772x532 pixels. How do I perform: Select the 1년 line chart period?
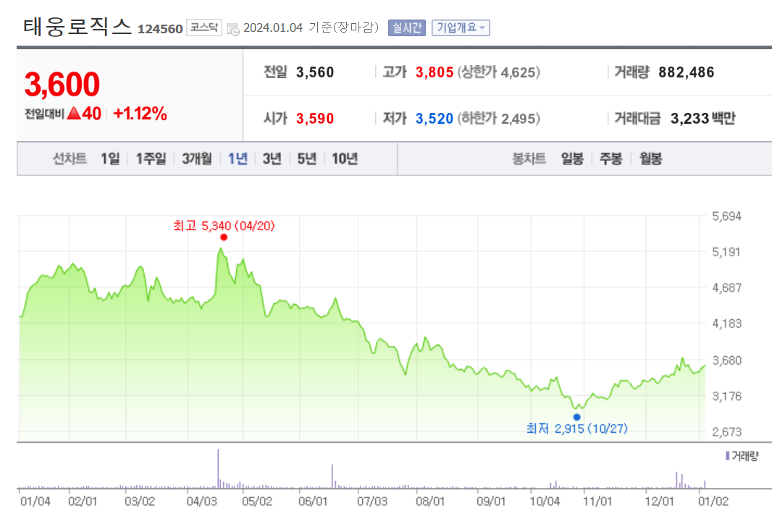(x=238, y=159)
